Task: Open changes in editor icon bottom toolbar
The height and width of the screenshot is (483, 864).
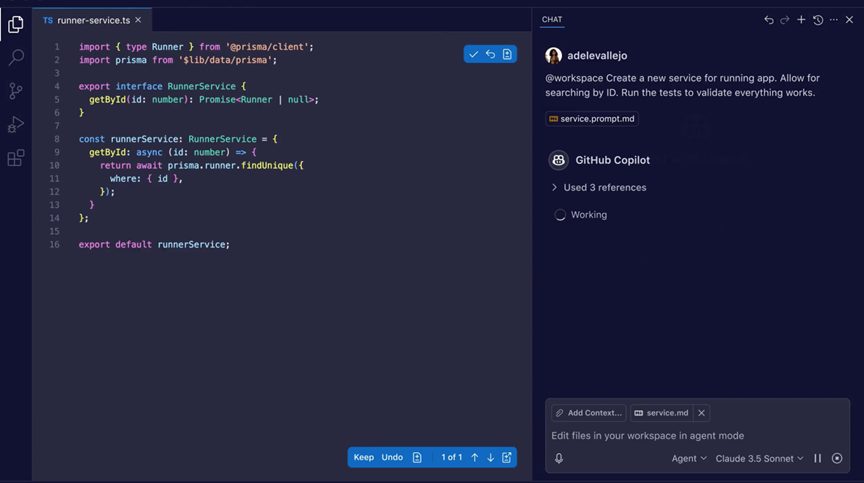Action: tap(507, 458)
